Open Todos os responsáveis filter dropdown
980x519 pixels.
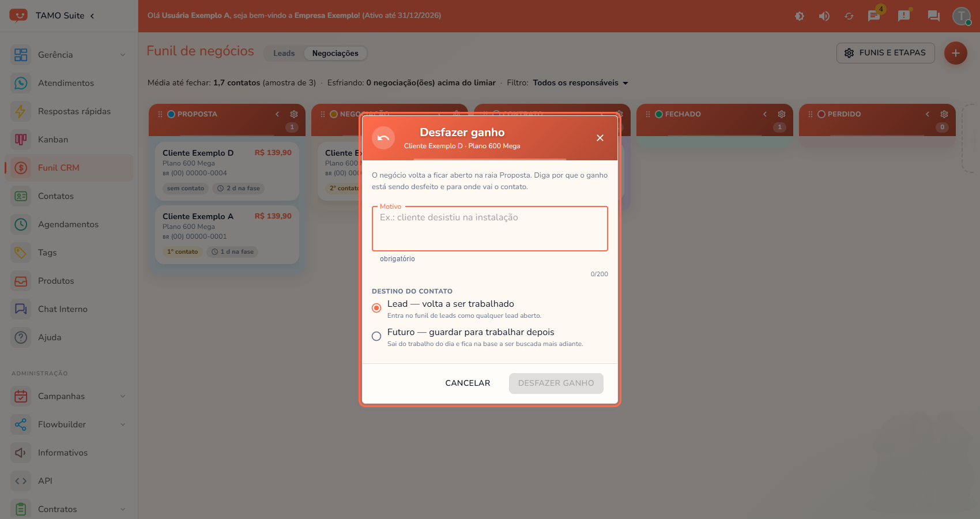581,83
